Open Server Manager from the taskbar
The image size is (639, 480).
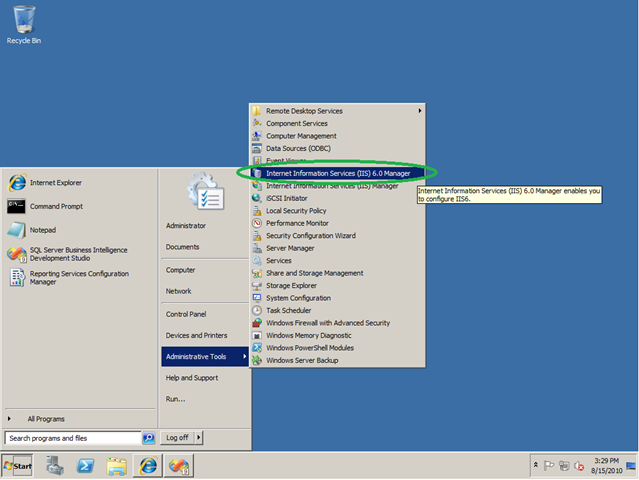pos(55,466)
